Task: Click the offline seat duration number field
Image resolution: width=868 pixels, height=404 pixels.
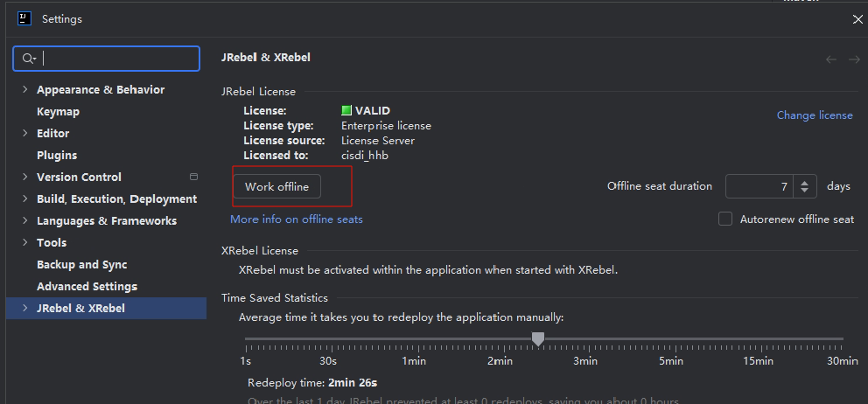Action: 759,186
